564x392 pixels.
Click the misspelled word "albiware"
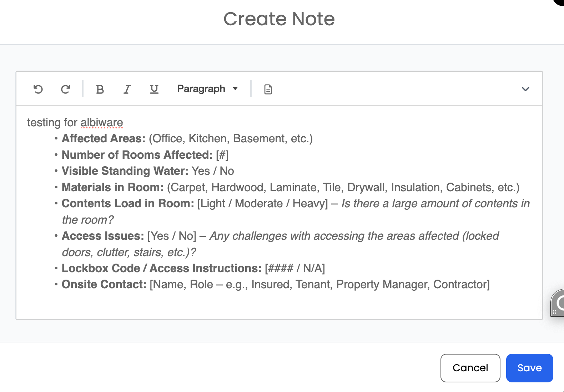pyautogui.click(x=102, y=123)
